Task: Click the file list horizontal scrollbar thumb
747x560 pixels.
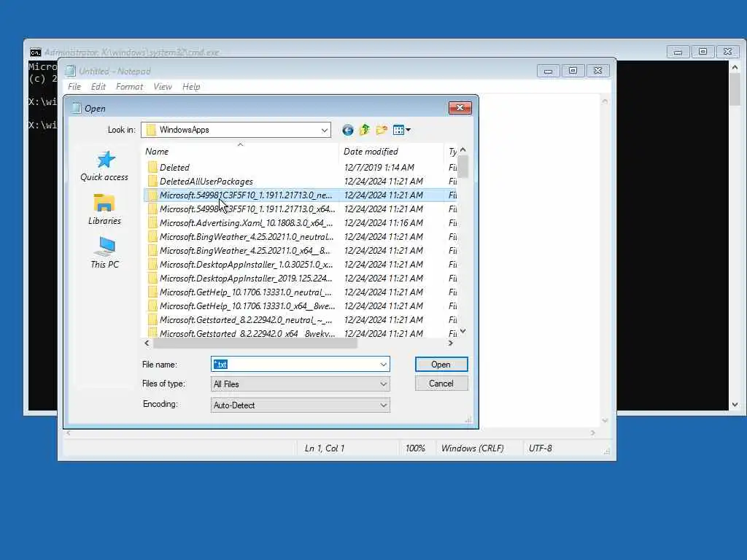Action: pos(255,343)
